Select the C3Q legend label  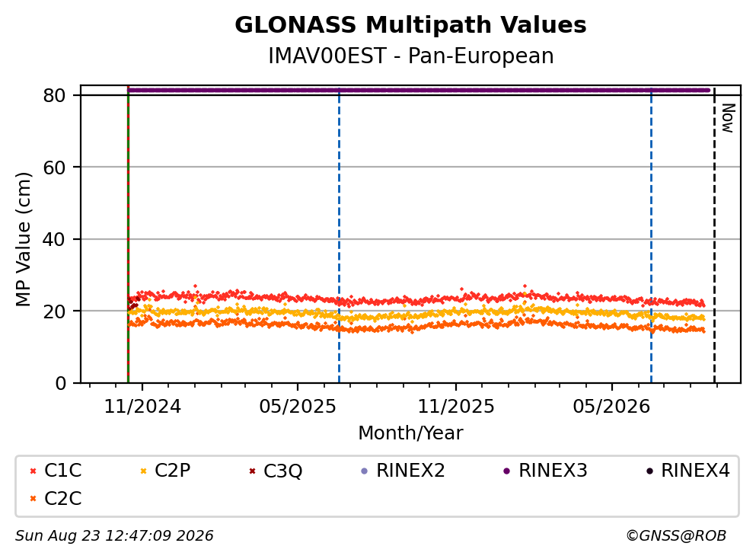pyautogui.click(x=283, y=471)
